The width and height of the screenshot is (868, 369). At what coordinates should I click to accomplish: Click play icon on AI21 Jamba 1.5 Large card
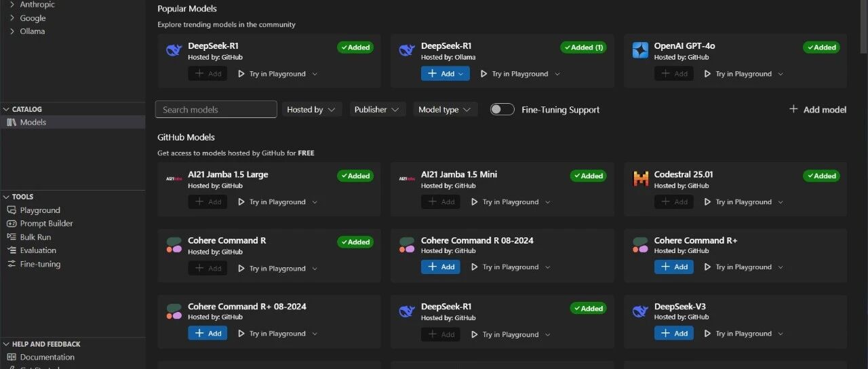point(241,202)
